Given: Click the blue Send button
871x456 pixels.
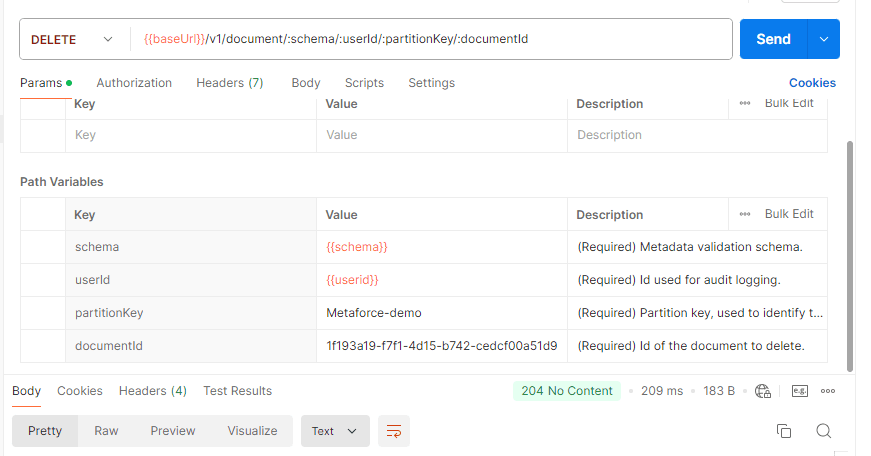Looking at the screenshot, I should (773, 39).
